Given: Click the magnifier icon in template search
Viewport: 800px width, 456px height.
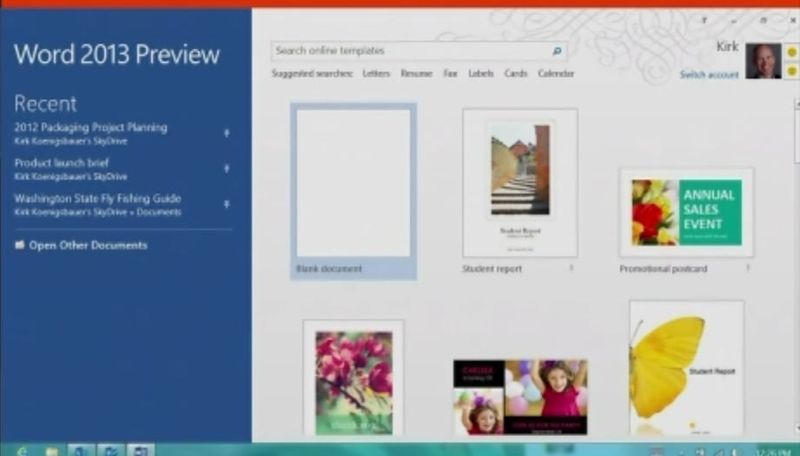Looking at the screenshot, I should [557, 50].
